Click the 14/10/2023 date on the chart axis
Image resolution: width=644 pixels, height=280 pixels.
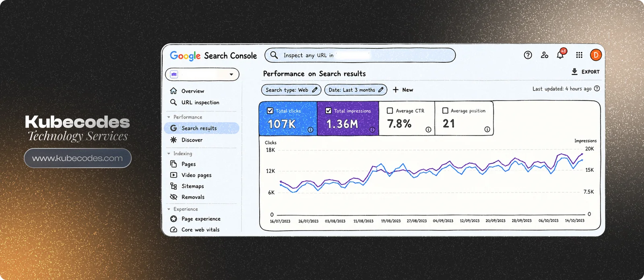click(x=575, y=220)
